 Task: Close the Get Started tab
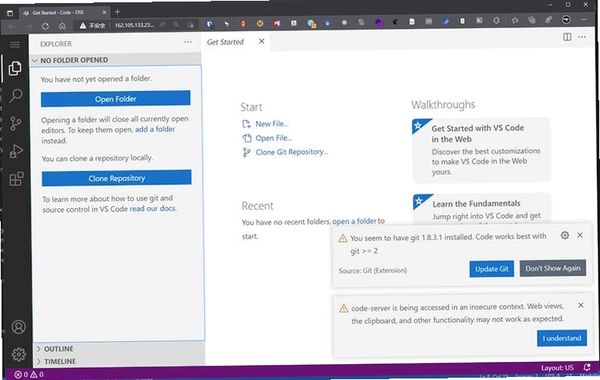[261, 41]
